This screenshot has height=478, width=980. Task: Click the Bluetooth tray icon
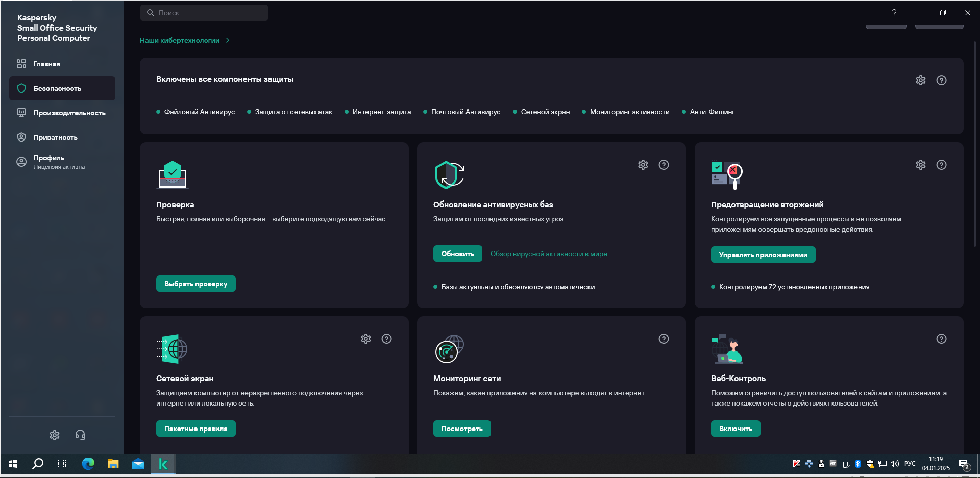pyautogui.click(x=857, y=464)
